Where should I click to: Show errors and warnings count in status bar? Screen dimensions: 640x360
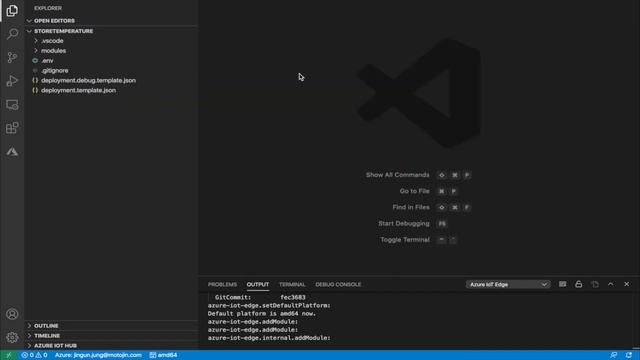click(x=34, y=355)
